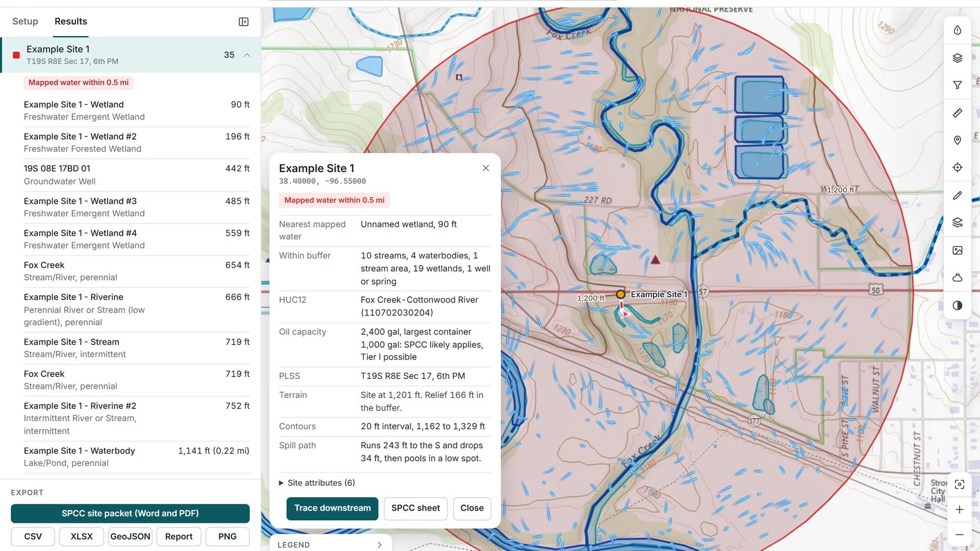The image size is (980, 551).
Task: Export results as CSV
Action: click(x=33, y=536)
